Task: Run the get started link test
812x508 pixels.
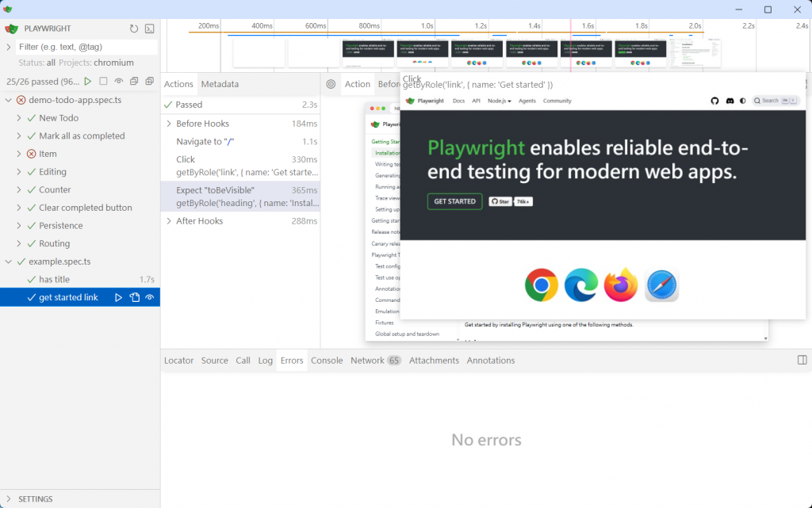Action: point(119,297)
